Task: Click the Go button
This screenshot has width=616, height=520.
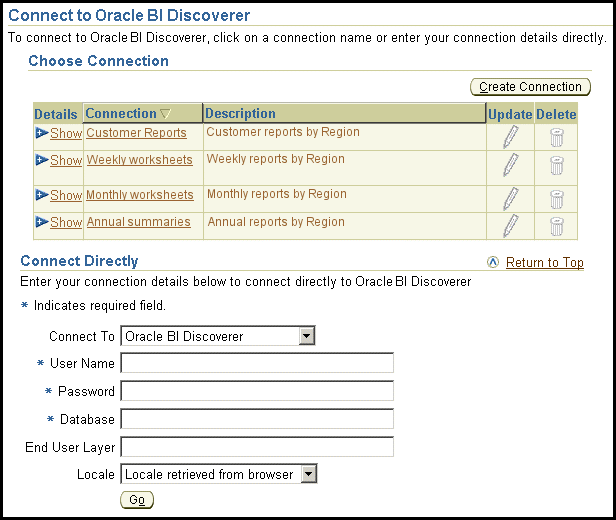Action: [x=137, y=500]
